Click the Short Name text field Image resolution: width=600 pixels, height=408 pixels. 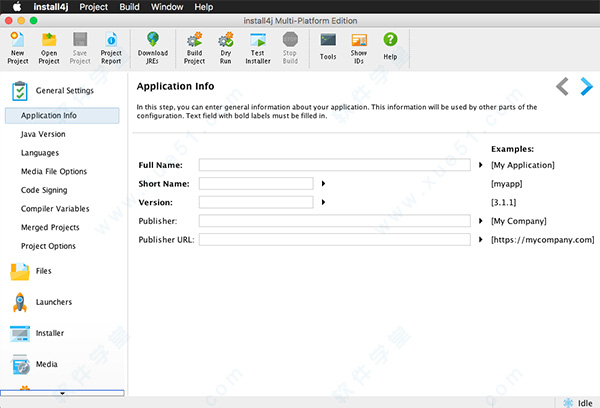(256, 184)
